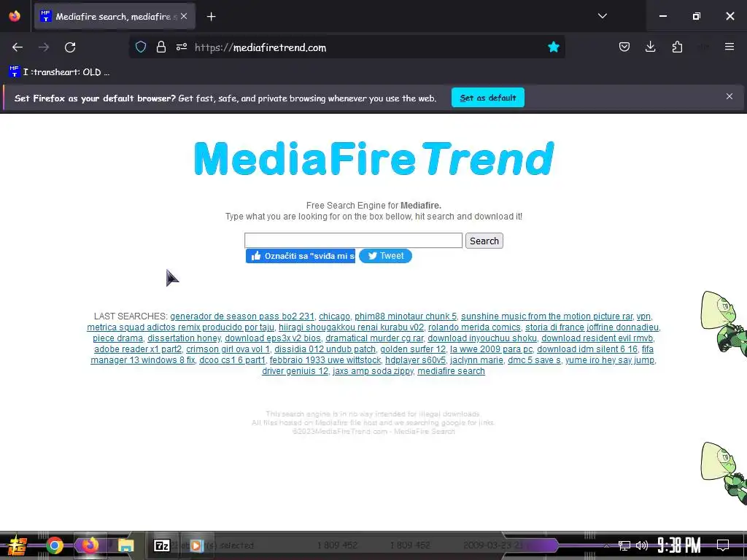Open the 'vpn' recent search
Viewport: 747px width, 560px height.
click(x=643, y=316)
